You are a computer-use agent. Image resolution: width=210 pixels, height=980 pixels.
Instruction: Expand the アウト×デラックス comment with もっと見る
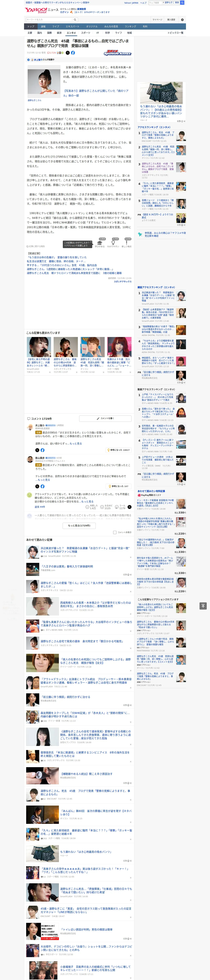[88, 501]
